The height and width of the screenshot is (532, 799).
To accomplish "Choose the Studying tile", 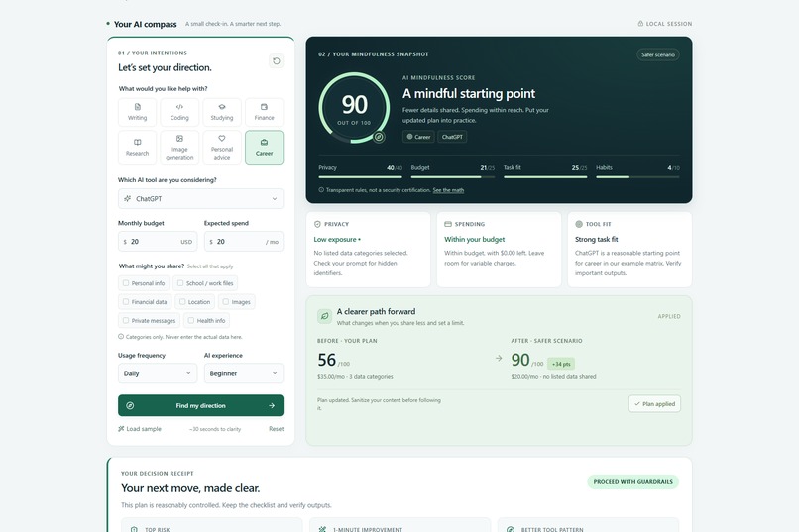I will (x=222, y=112).
